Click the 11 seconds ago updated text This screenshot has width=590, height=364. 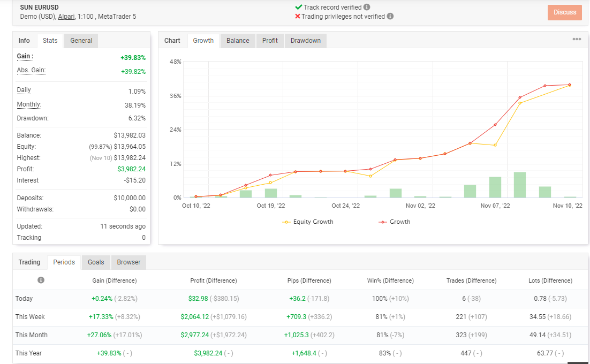point(123,226)
